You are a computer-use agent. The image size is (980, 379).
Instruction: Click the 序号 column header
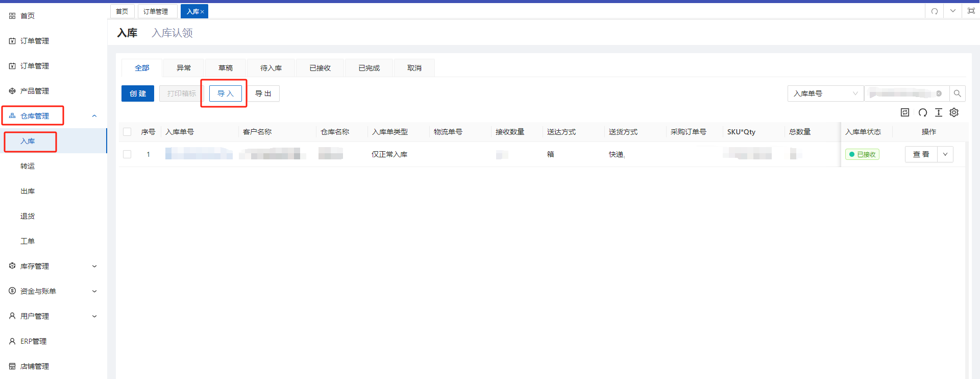[148, 132]
